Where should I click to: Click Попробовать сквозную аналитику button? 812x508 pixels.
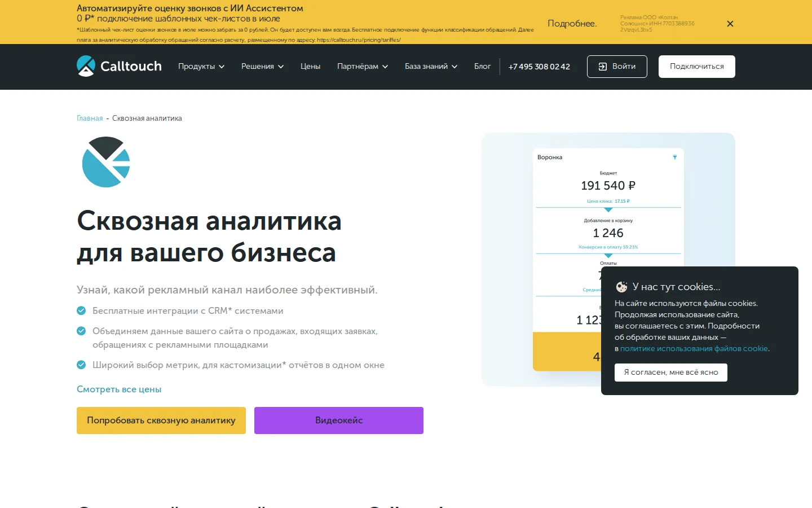161,421
